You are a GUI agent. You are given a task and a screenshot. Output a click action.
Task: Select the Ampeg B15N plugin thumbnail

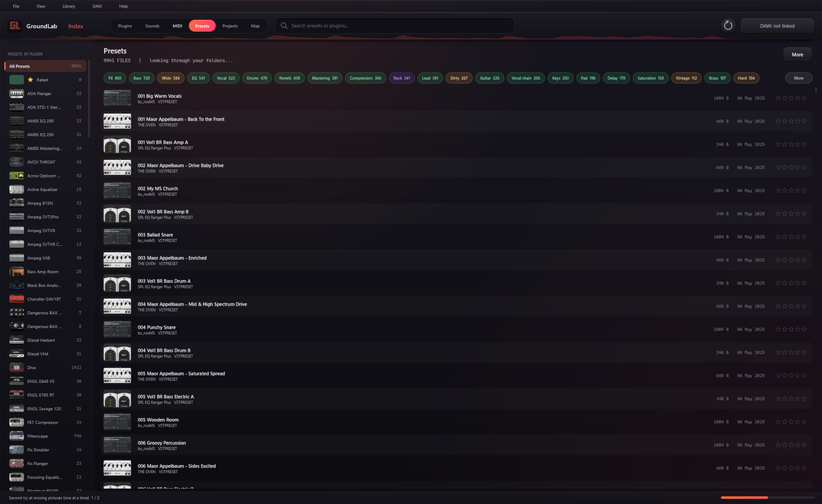point(17,203)
